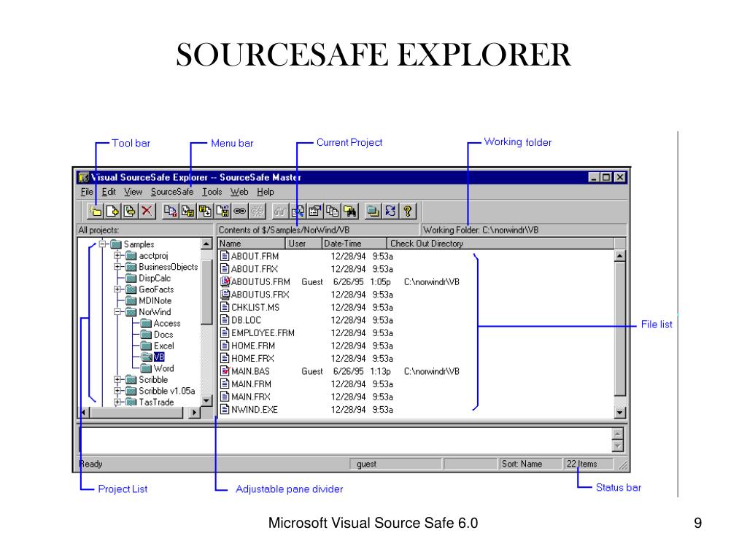Click the greyed Branch broken-link toolbar icon
This screenshot has height=560, width=747.
[x=257, y=211]
